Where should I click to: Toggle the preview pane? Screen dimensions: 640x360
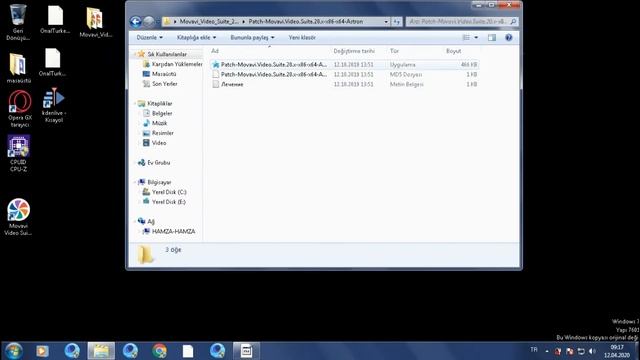(x=492, y=38)
